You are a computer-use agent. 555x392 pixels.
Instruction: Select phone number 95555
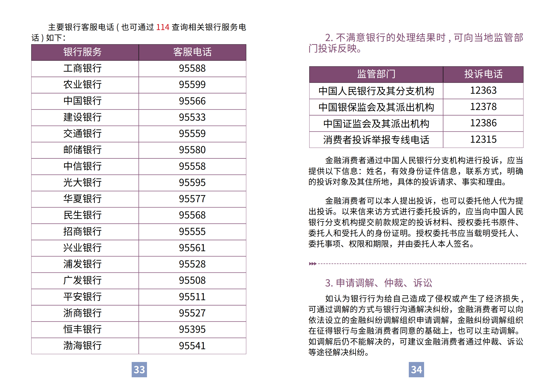(192, 232)
